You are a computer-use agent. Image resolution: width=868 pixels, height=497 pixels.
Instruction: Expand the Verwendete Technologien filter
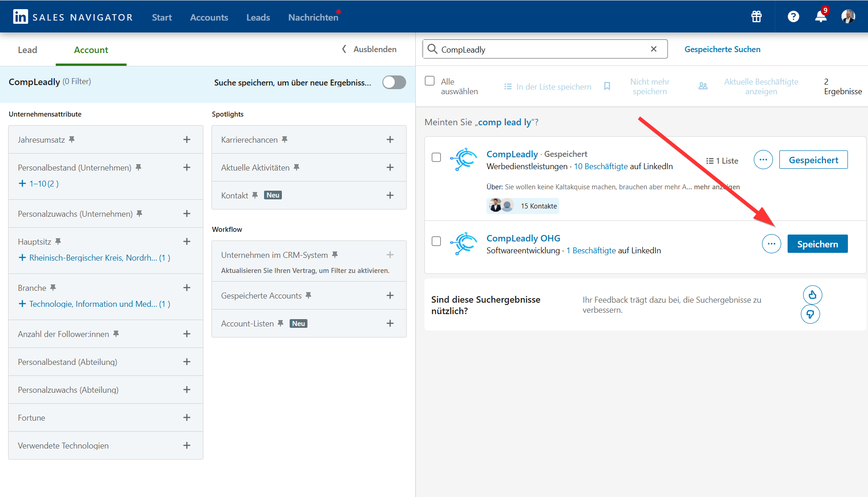(187, 445)
